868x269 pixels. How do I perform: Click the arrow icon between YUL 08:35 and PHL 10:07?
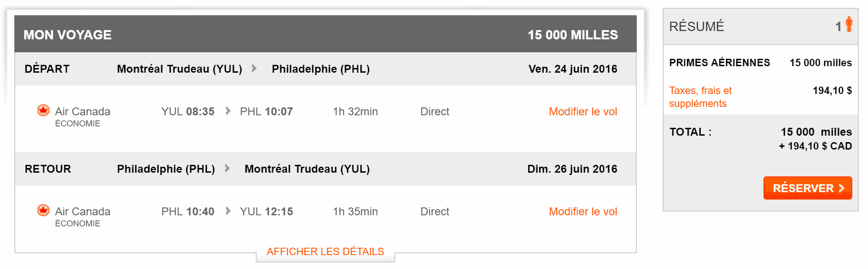(x=228, y=111)
